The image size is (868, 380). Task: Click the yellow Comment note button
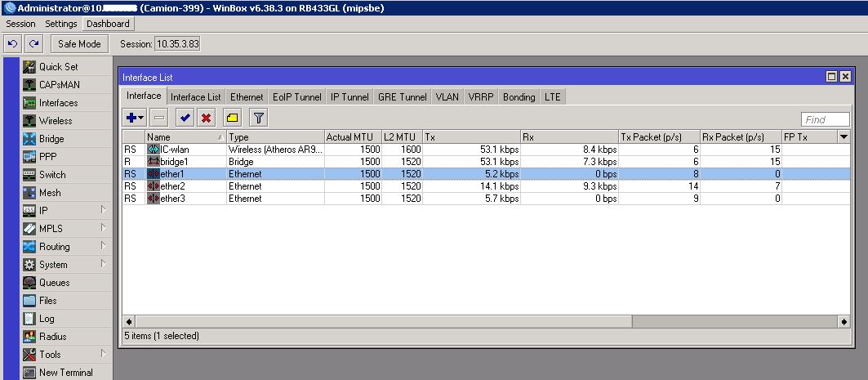tap(233, 118)
